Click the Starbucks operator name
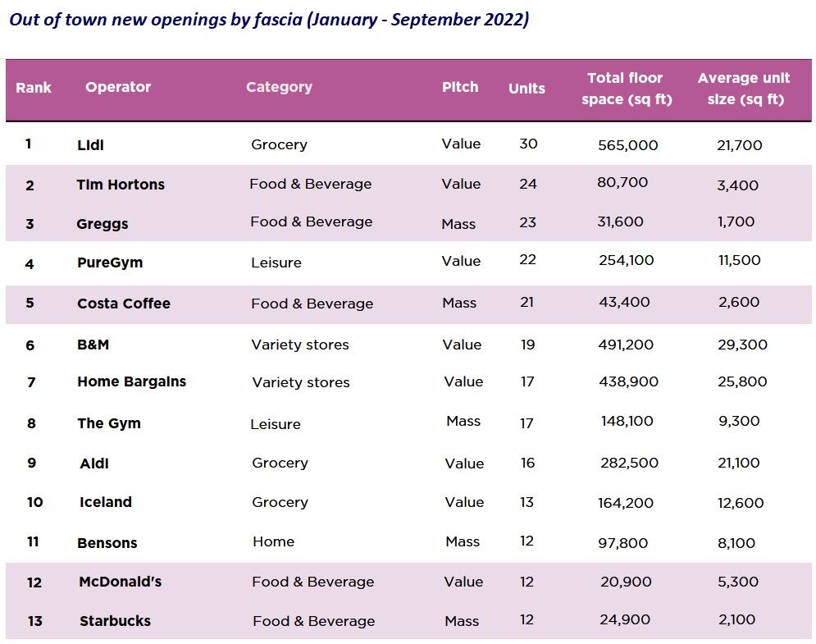Screen dimensions: 816x644 tap(115, 620)
